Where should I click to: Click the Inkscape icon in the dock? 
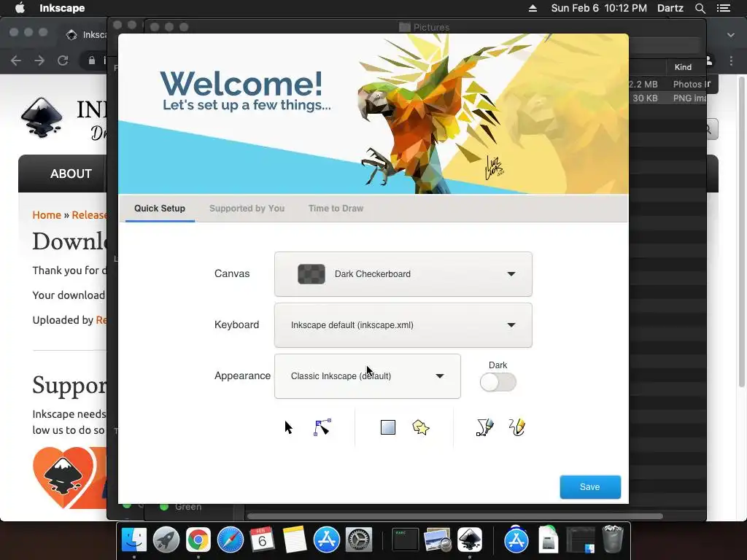(x=470, y=540)
